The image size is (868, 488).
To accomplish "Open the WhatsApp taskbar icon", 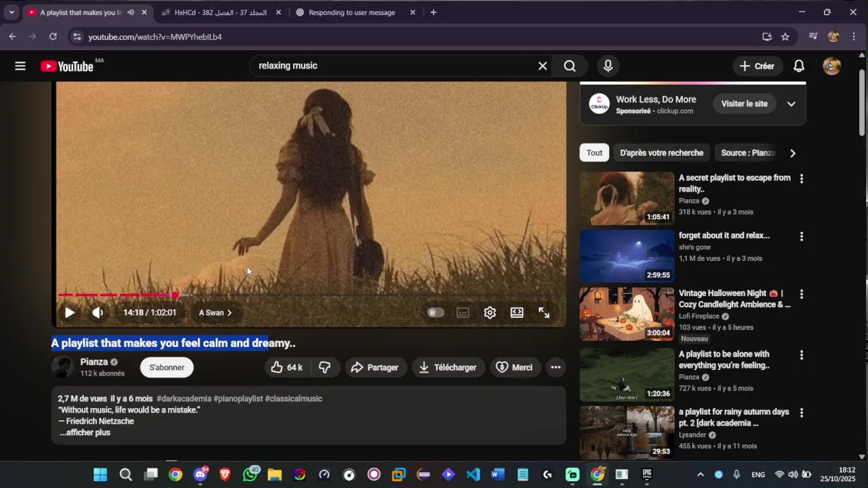I will click(x=250, y=474).
